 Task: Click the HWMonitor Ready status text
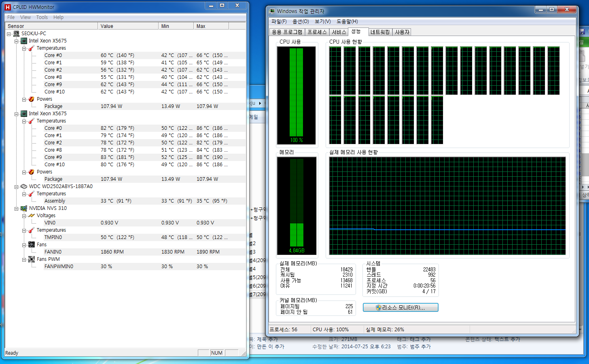click(x=12, y=353)
